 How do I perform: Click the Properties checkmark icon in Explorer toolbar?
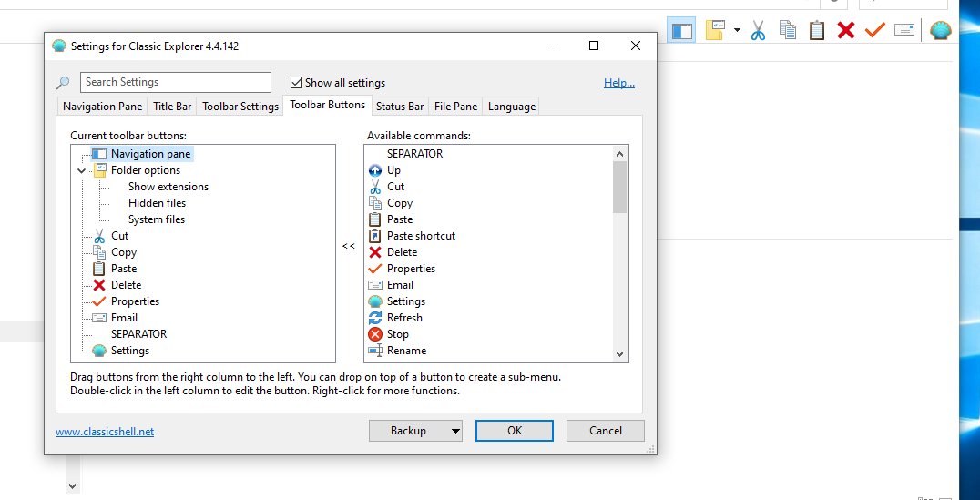pos(875,30)
